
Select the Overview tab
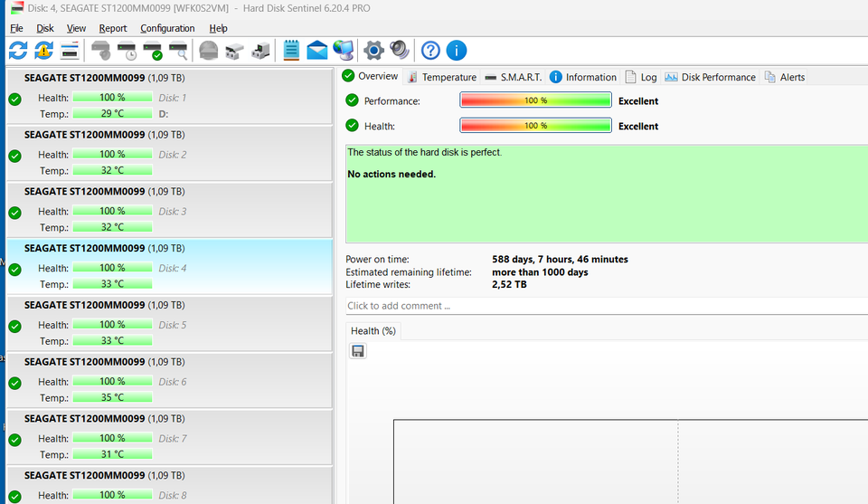point(371,76)
